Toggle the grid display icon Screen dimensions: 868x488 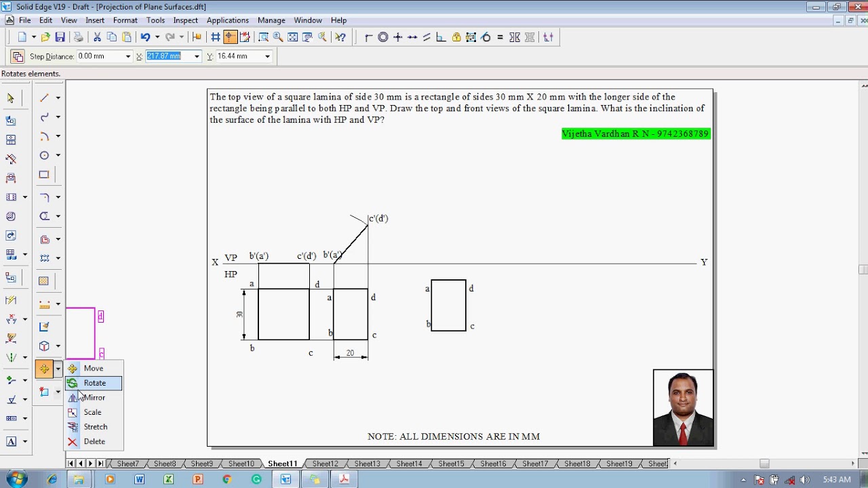(216, 37)
